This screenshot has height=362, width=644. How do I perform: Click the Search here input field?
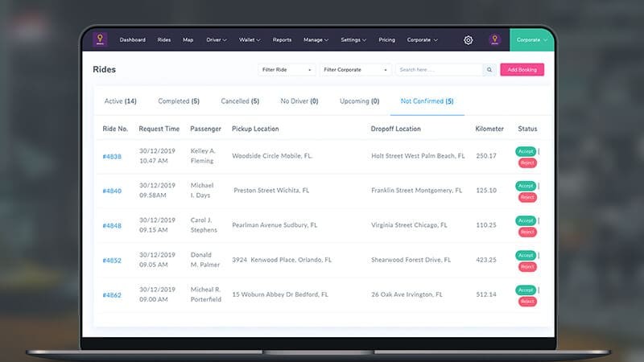point(439,70)
